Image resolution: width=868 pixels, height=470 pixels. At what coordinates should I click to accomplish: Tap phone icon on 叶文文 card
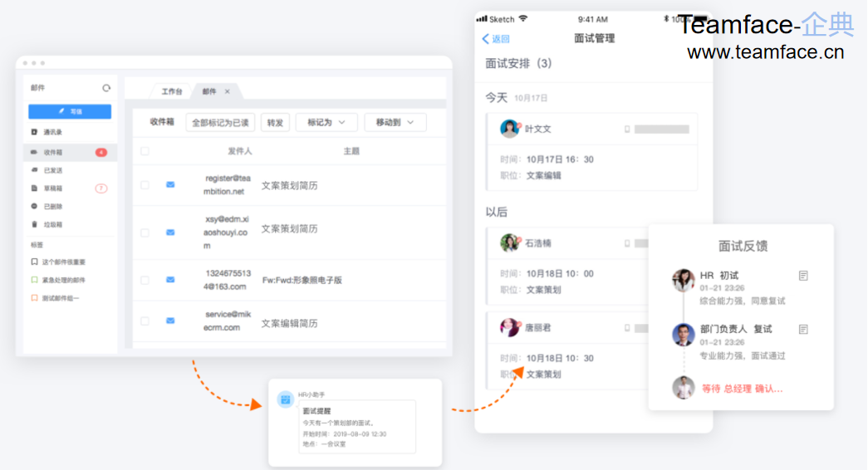(627, 129)
